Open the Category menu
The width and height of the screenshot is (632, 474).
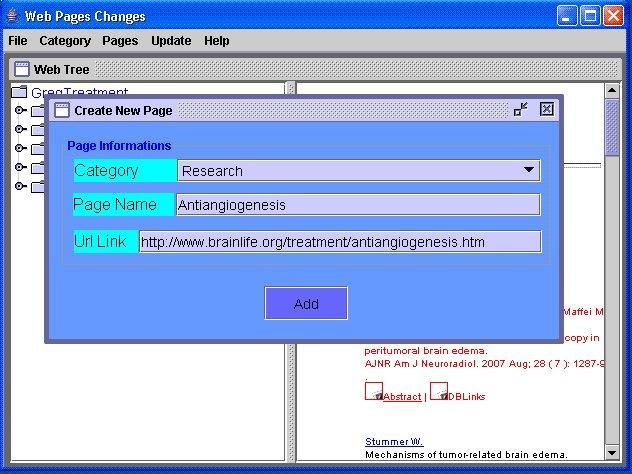pos(65,41)
